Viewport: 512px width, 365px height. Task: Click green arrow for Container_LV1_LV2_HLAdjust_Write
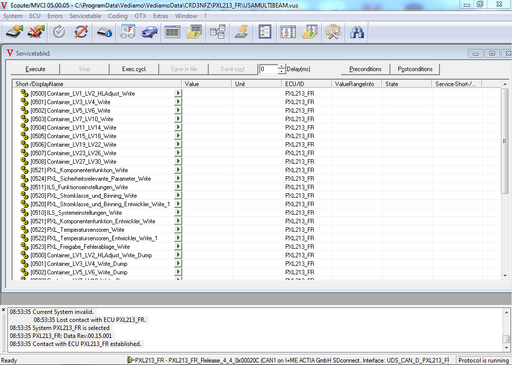pos(178,93)
